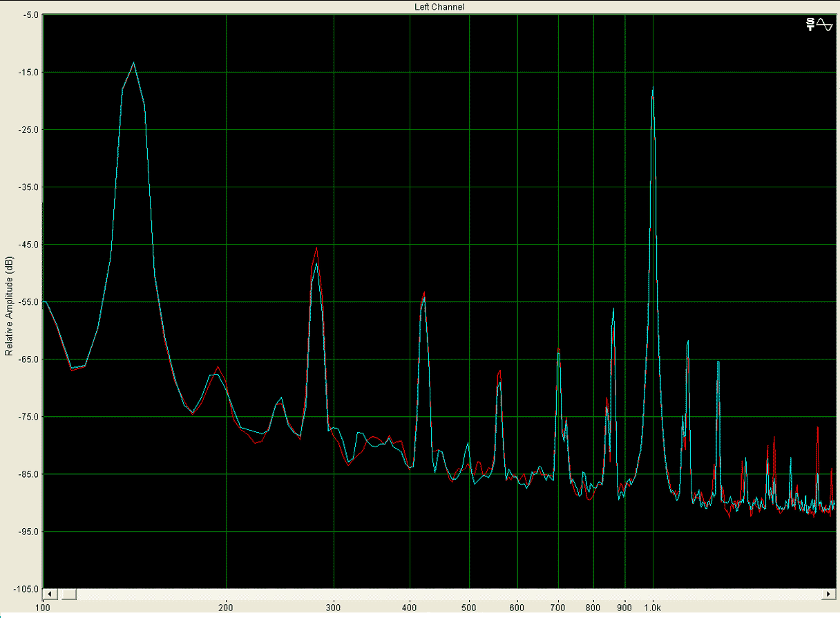Click the -85.0 amplitude axis value
Image resolution: width=840 pixels, height=618 pixels.
pos(27,474)
